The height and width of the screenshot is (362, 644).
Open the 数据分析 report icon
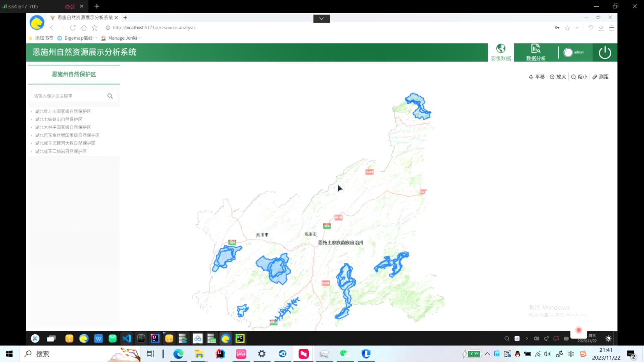click(x=536, y=49)
